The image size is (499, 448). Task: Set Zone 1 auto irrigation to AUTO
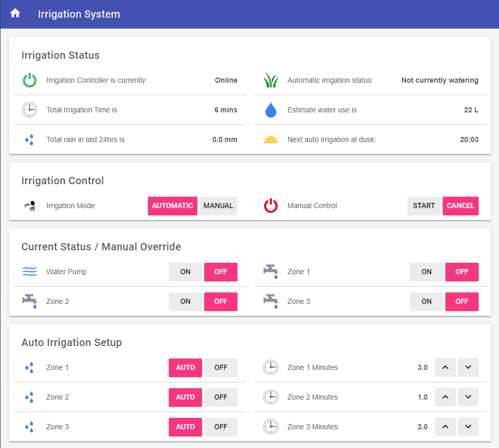[x=185, y=367]
